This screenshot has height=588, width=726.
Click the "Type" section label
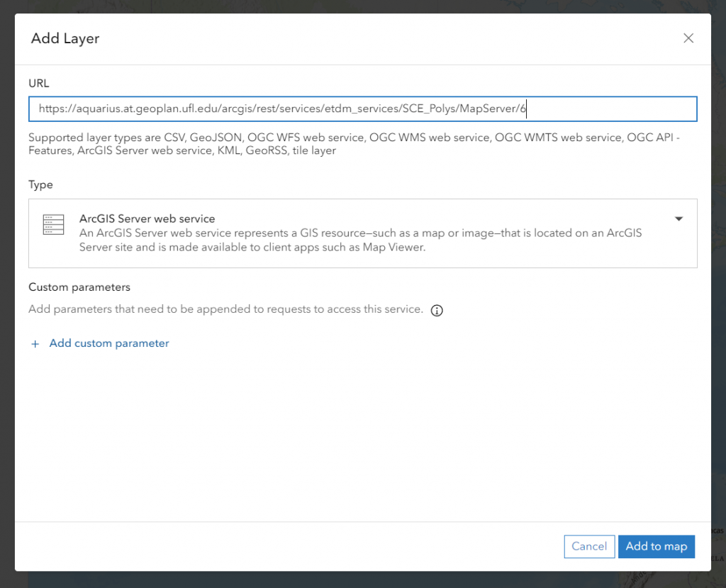point(40,184)
